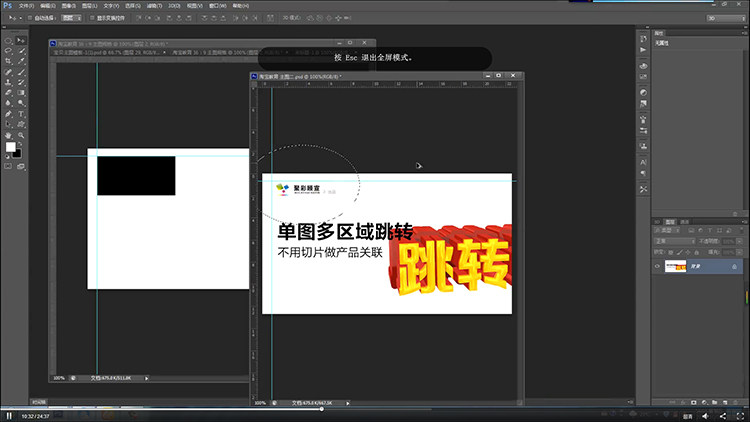Select the background layer thumbnail

675,267
